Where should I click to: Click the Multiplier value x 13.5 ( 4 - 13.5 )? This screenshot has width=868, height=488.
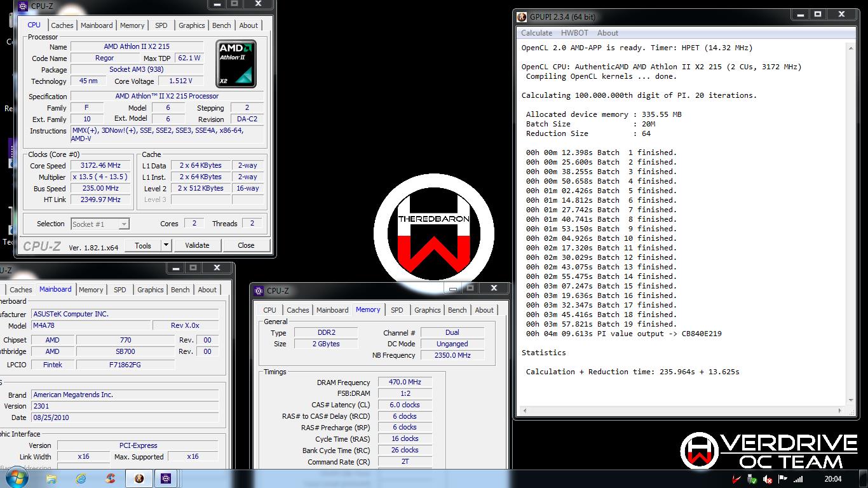pyautogui.click(x=100, y=177)
